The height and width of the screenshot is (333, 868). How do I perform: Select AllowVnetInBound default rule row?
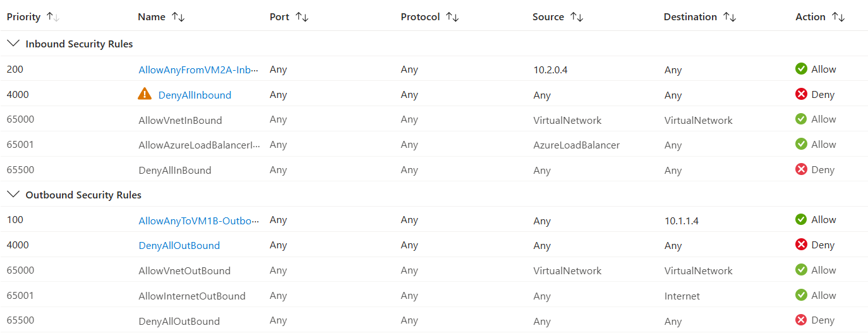[x=434, y=119]
